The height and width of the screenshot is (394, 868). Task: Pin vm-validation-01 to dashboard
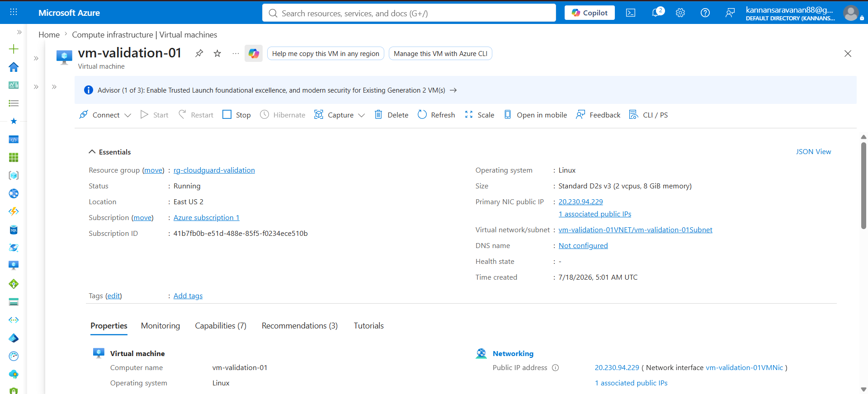click(199, 53)
